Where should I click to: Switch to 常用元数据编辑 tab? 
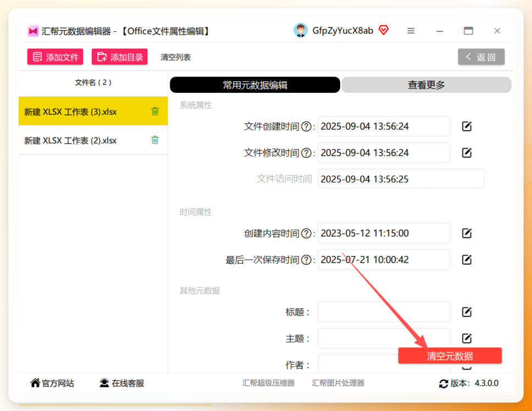pyautogui.click(x=255, y=85)
